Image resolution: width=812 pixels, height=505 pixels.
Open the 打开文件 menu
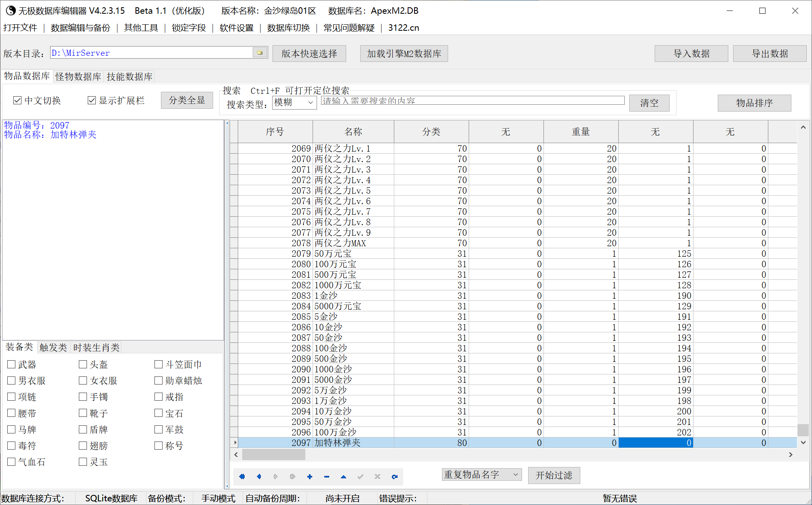20,27
